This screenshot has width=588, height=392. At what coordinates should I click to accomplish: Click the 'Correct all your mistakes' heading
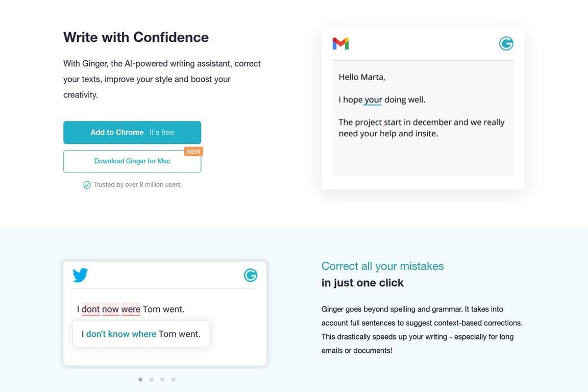pos(382,266)
